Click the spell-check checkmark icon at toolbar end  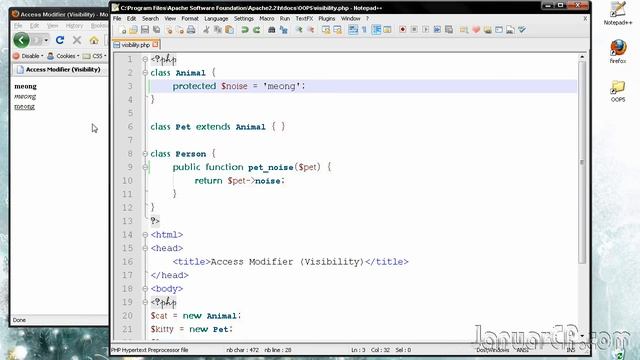522,30
